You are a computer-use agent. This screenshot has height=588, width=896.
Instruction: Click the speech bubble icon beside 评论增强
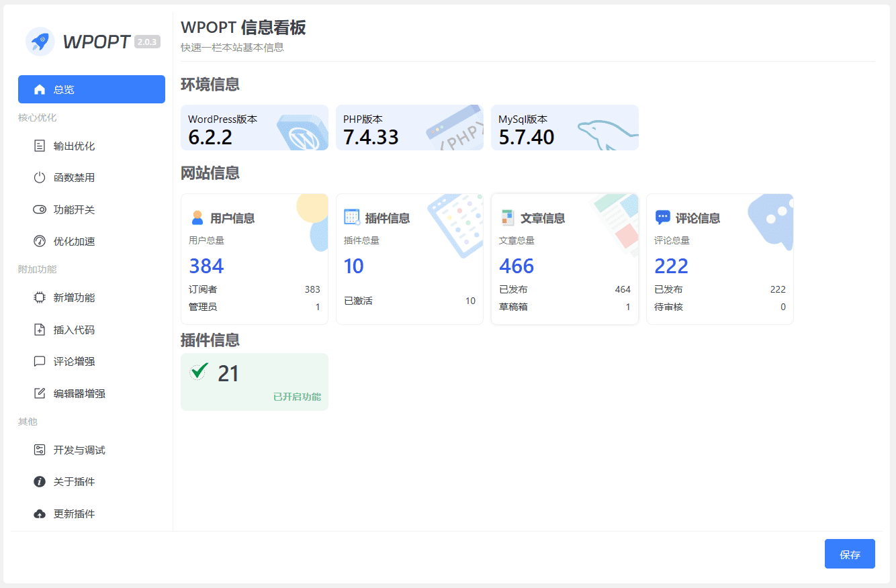click(x=40, y=361)
